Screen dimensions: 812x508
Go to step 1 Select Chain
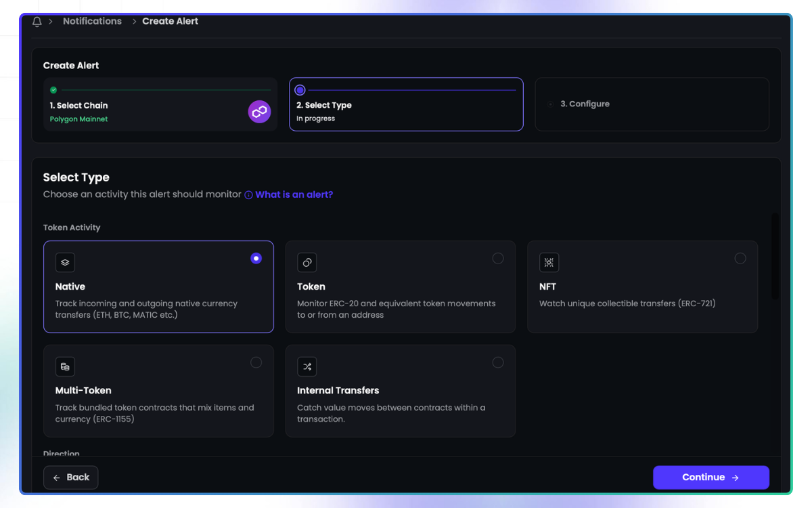160,104
